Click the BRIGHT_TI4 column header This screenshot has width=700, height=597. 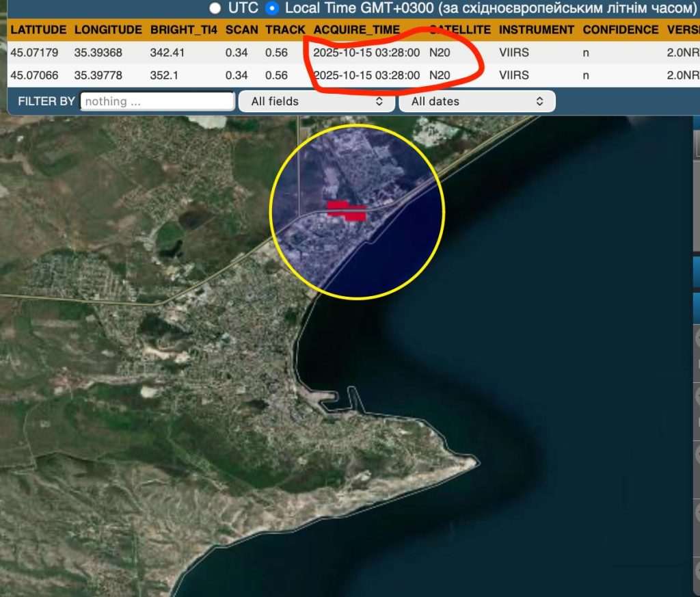click(x=183, y=30)
